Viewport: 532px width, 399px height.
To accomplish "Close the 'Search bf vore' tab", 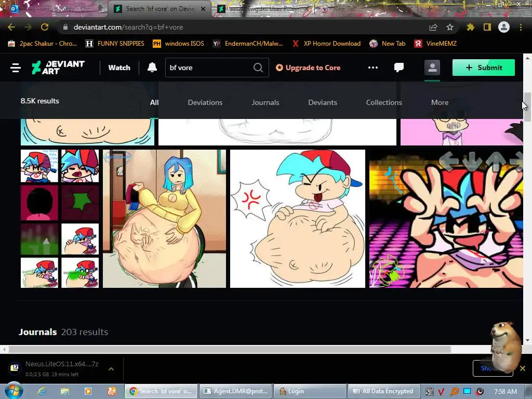I will coord(203,9).
